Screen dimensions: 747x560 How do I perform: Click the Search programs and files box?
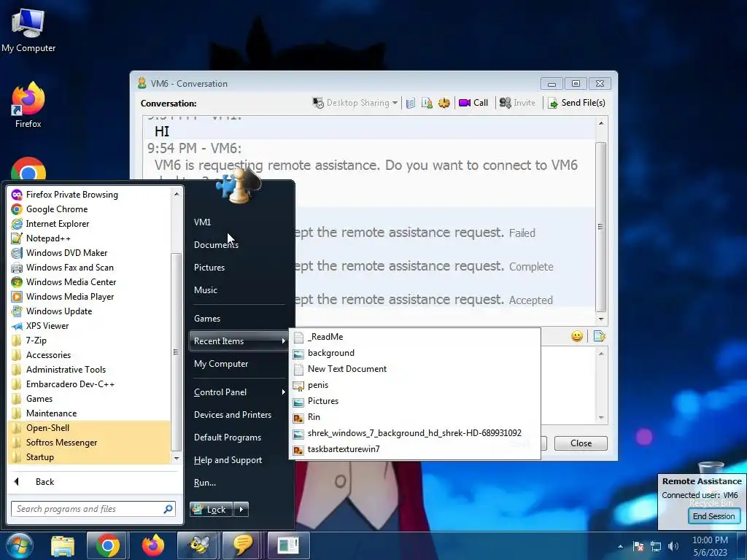(x=93, y=509)
